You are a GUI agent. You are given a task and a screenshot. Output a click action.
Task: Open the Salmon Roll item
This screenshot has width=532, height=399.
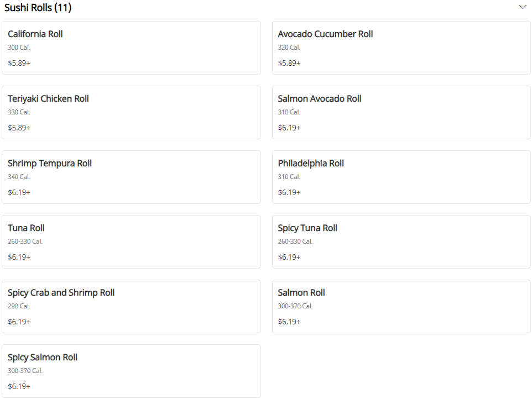401,306
